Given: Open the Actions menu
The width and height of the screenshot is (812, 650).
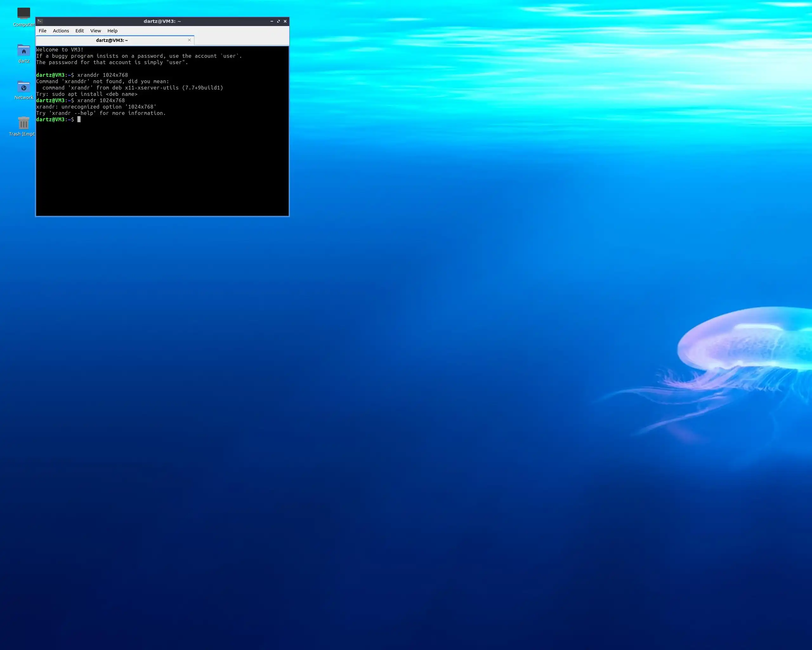Looking at the screenshot, I should pyautogui.click(x=61, y=31).
